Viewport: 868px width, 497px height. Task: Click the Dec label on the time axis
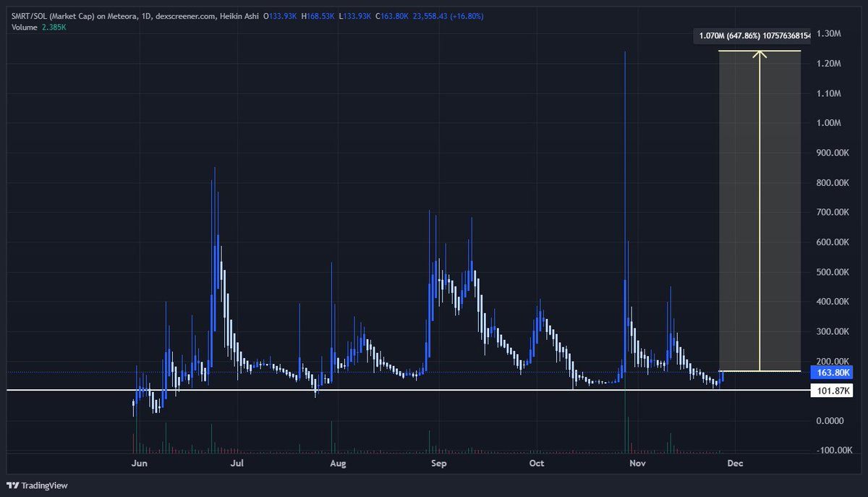click(735, 463)
